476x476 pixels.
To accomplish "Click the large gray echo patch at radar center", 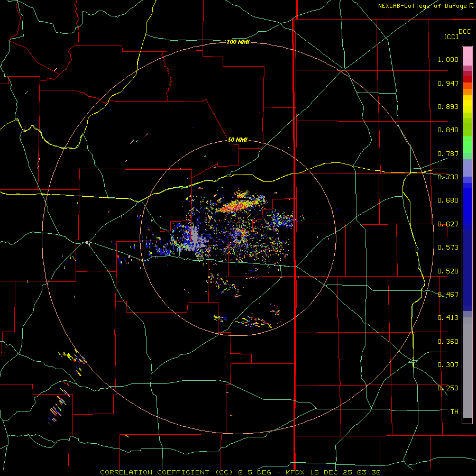I will click(x=196, y=239).
